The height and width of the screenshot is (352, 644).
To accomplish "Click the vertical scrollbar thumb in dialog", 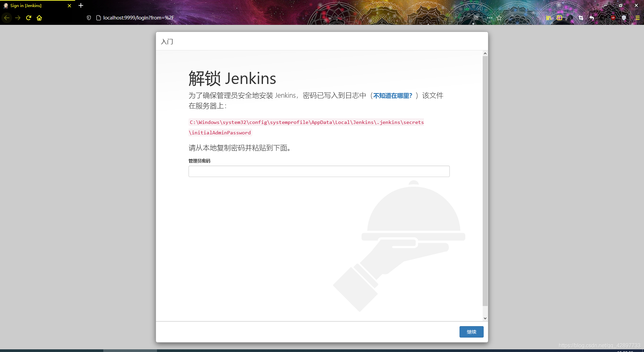I will (485, 181).
